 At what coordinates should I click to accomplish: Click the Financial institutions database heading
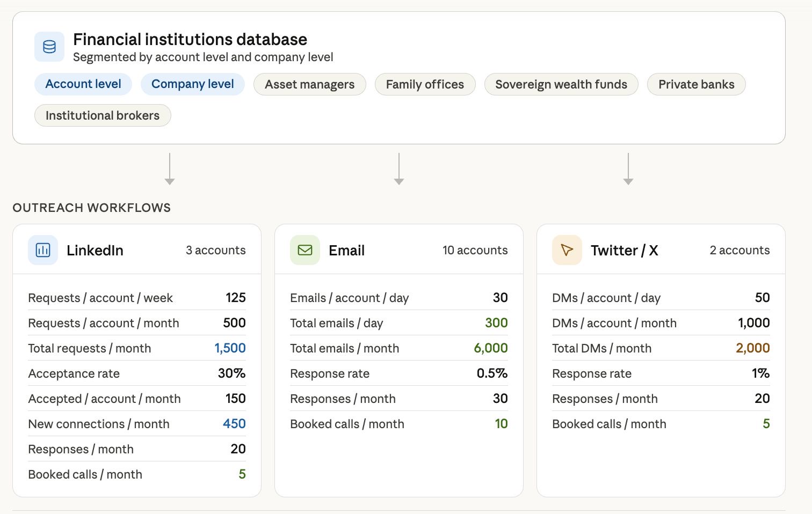click(190, 39)
